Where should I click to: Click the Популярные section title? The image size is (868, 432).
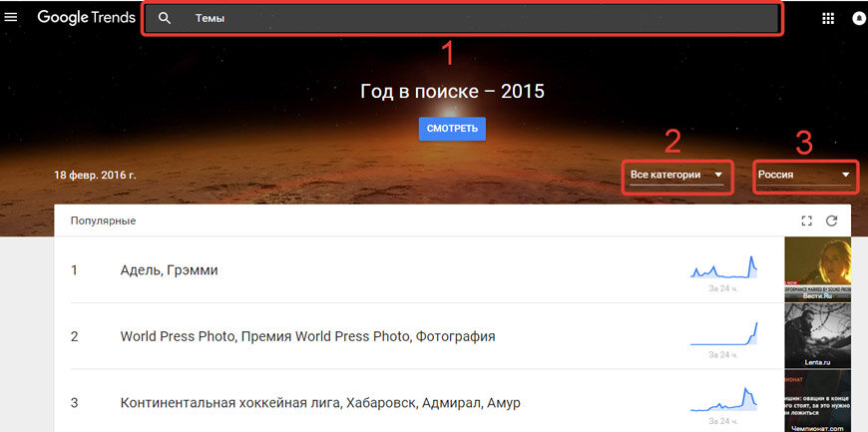(103, 220)
